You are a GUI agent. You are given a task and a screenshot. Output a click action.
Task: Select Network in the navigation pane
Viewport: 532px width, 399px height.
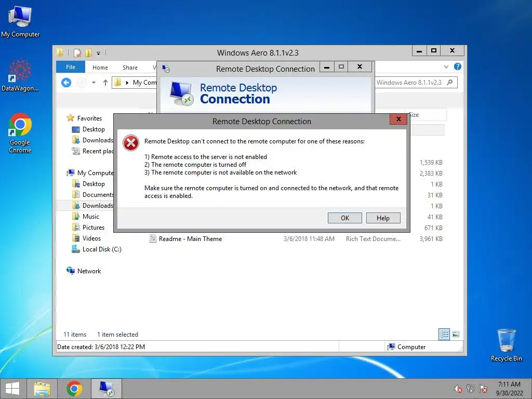click(x=84, y=271)
